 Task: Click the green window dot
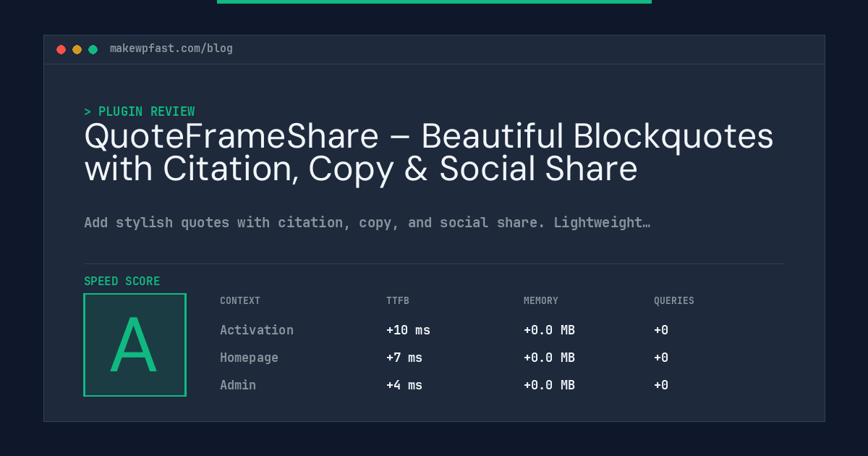[93, 49]
